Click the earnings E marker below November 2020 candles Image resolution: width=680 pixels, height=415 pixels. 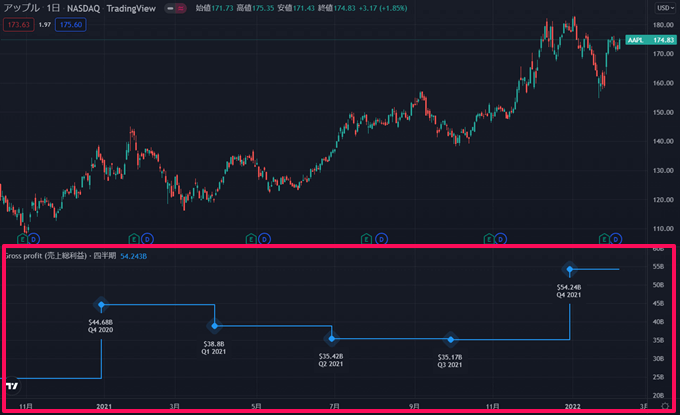click(x=22, y=239)
